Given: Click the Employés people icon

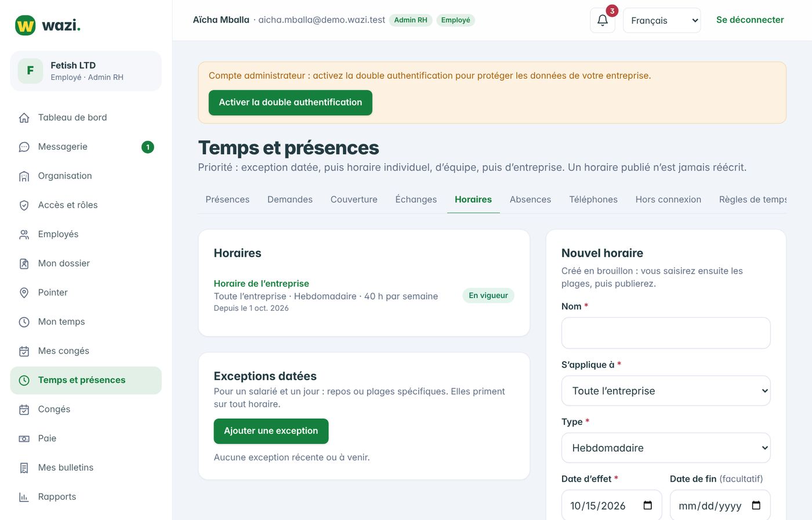Looking at the screenshot, I should 24,234.
